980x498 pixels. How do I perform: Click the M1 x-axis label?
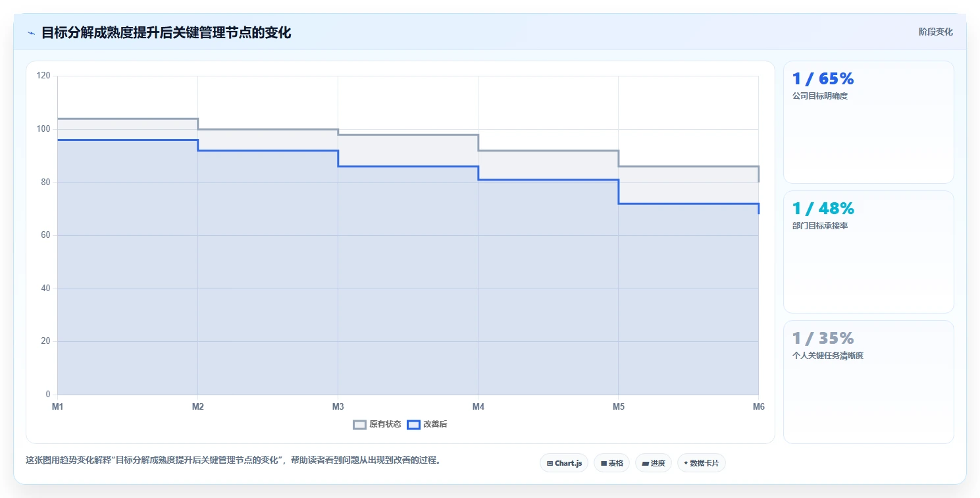click(x=58, y=406)
